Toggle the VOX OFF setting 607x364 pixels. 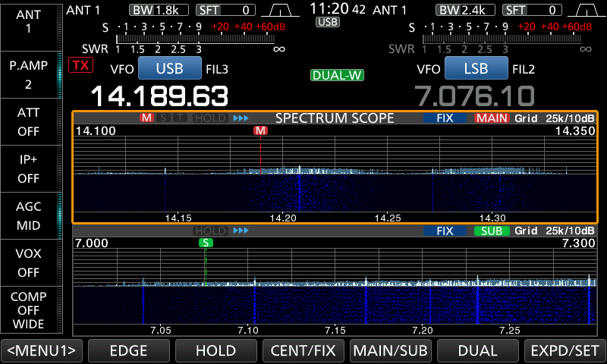[x=29, y=263]
